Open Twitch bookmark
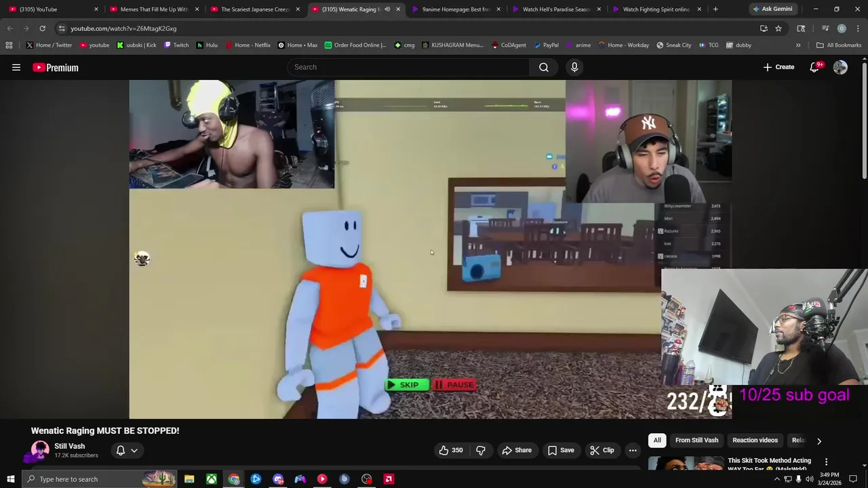The width and height of the screenshot is (868, 488). (176, 45)
